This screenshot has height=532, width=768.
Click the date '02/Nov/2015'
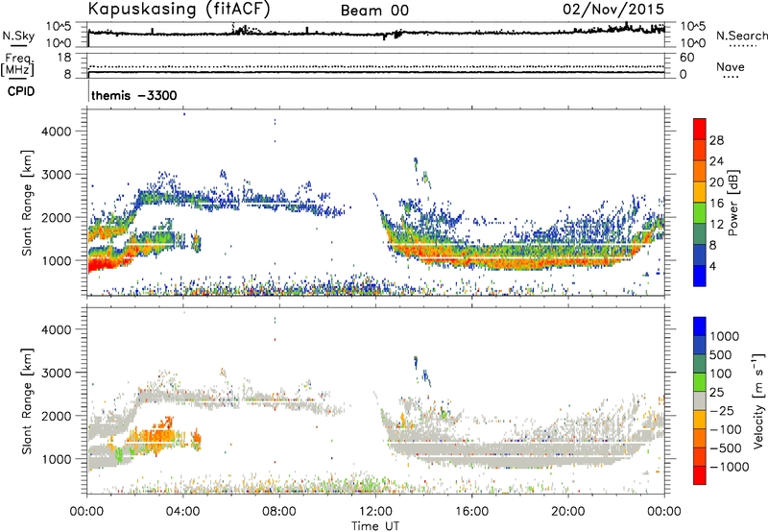[613, 9]
